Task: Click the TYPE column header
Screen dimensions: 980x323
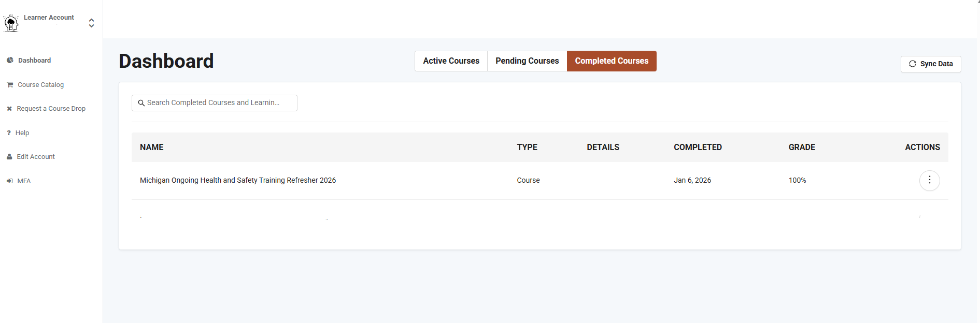Action: pos(527,148)
